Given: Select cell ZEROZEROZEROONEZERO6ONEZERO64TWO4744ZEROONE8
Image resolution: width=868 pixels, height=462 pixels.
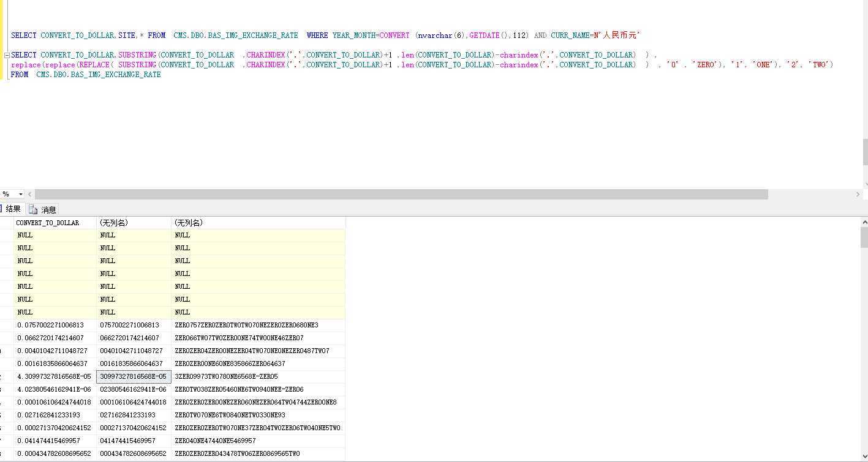Looking at the screenshot, I should (258, 402).
